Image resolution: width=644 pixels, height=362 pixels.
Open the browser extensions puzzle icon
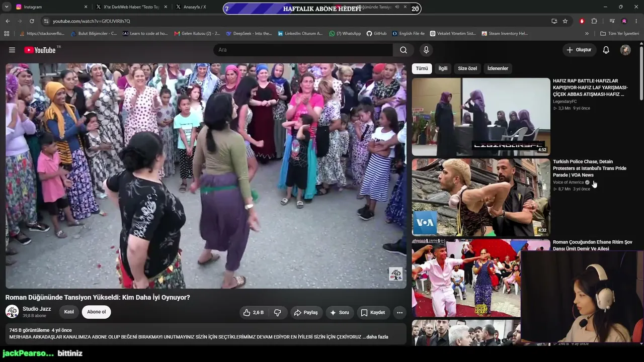pyautogui.click(x=594, y=21)
